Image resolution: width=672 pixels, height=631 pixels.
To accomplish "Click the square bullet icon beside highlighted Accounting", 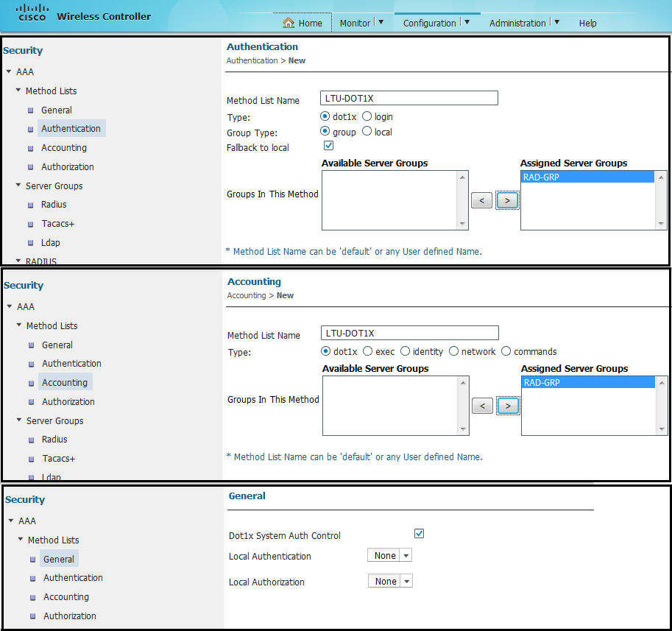I will (32, 383).
